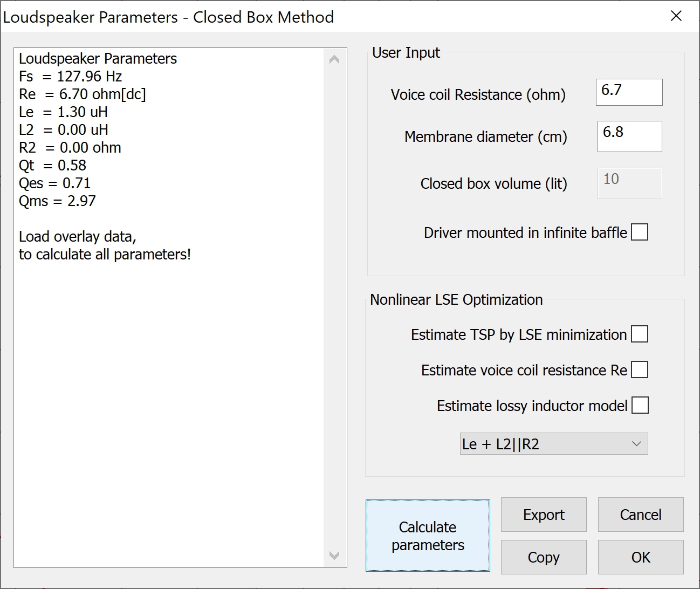Screen dimensions: 700x589
Task: Focus the Voice coil Resistance field
Action: tap(629, 92)
